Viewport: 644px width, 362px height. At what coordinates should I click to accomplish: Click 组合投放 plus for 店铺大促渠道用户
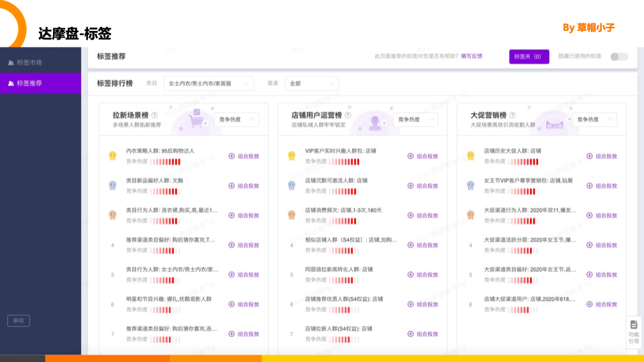coord(590,304)
